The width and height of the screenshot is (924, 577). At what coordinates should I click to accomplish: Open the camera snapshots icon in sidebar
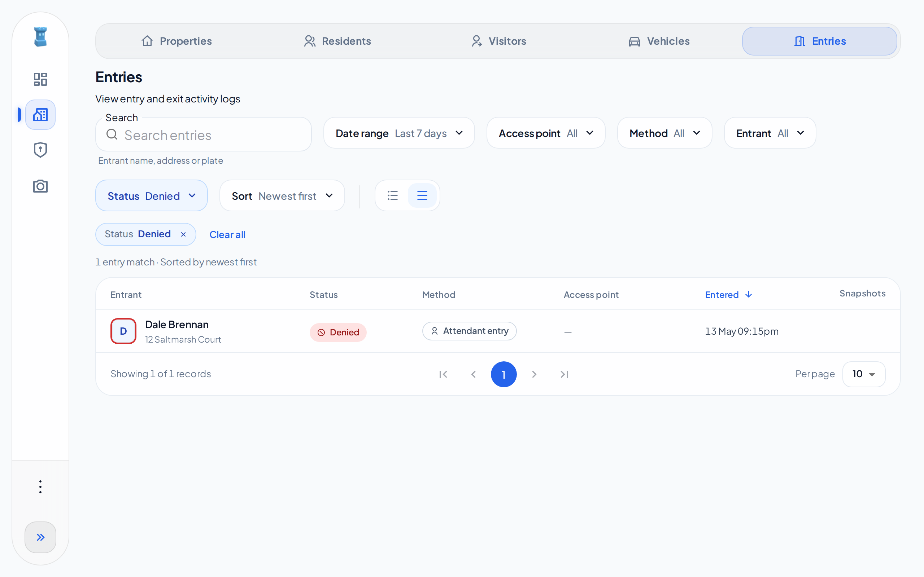coord(40,186)
